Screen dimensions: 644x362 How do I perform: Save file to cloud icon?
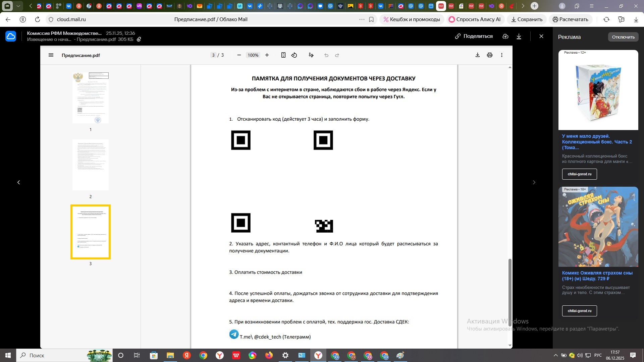pyautogui.click(x=505, y=37)
